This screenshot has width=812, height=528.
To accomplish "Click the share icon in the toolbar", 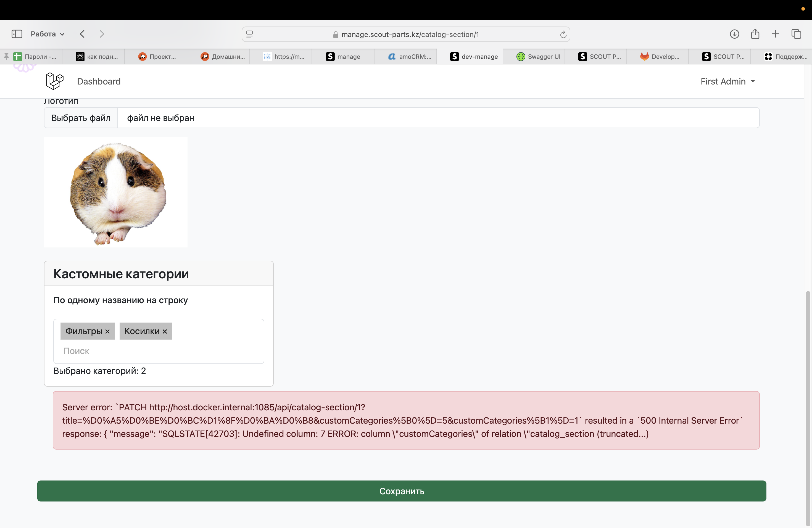I will [755, 34].
